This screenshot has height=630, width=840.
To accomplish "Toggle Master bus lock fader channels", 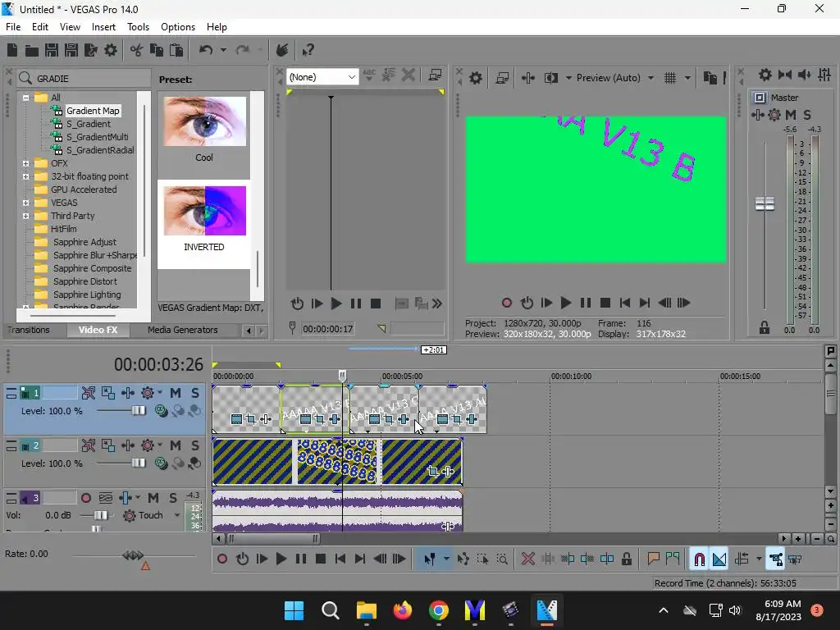I will pos(765,328).
